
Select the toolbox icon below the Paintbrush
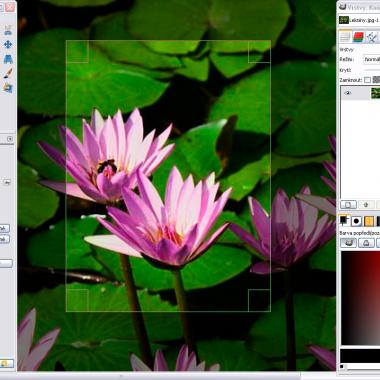[x=8, y=88]
